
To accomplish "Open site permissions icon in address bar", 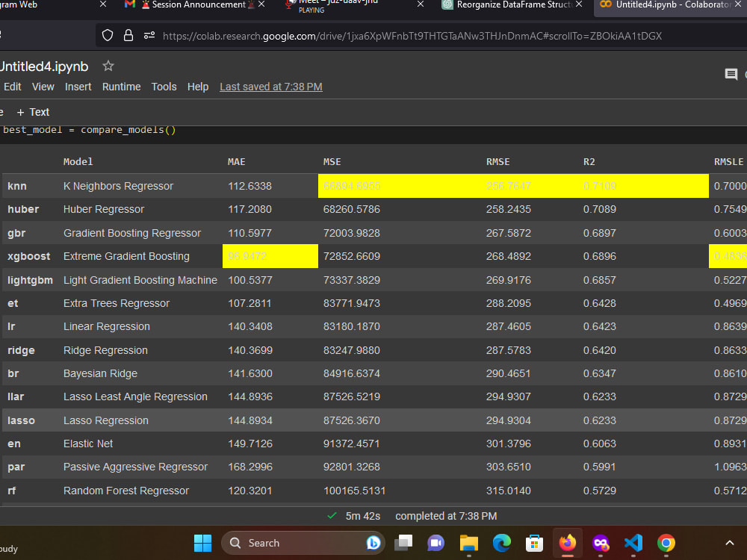I will [x=149, y=36].
